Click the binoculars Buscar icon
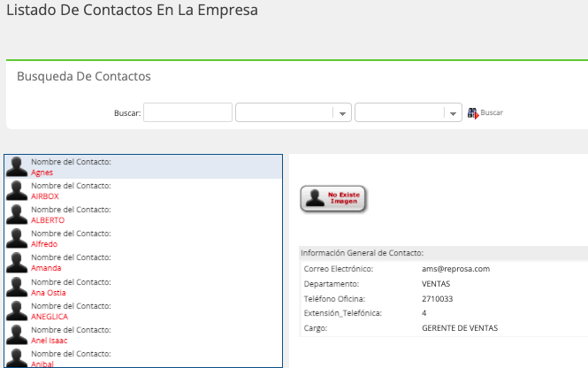Viewport: 588px width, 368px height. click(473, 113)
